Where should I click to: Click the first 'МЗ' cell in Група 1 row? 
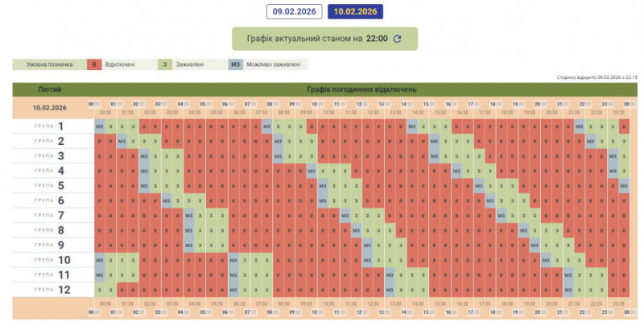(100, 126)
